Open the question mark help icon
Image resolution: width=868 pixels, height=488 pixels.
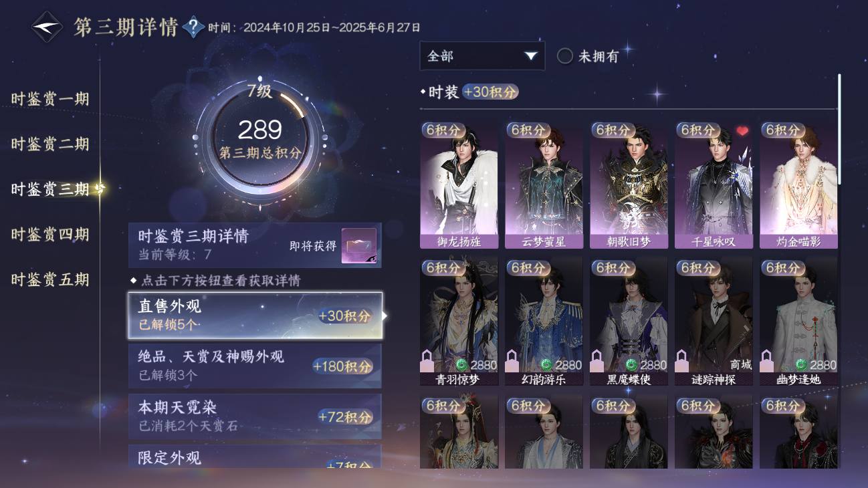(x=194, y=27)
